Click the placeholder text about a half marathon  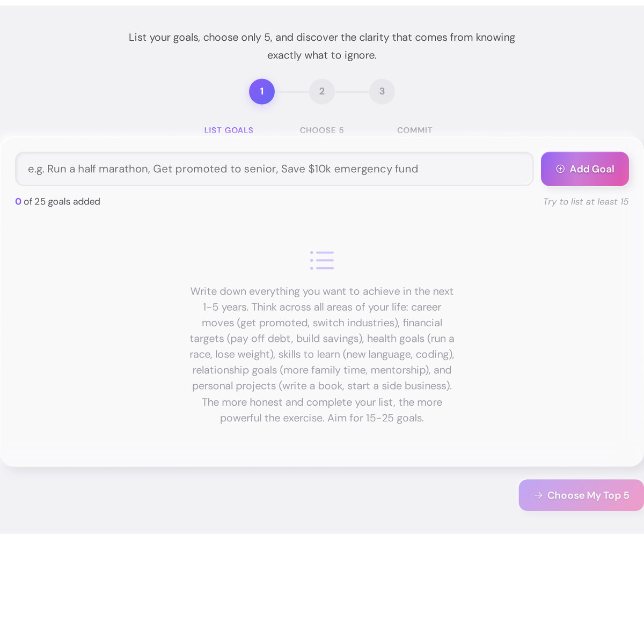(x=223, y=169)
